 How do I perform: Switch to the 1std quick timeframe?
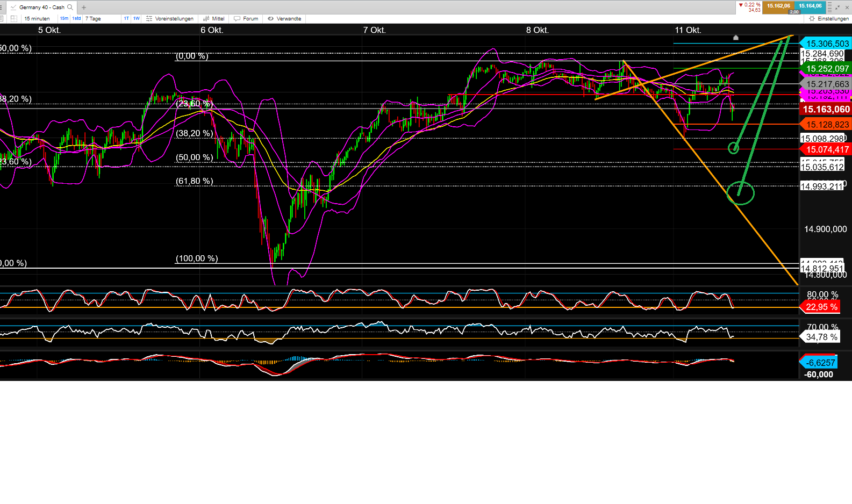pos(77,19)
